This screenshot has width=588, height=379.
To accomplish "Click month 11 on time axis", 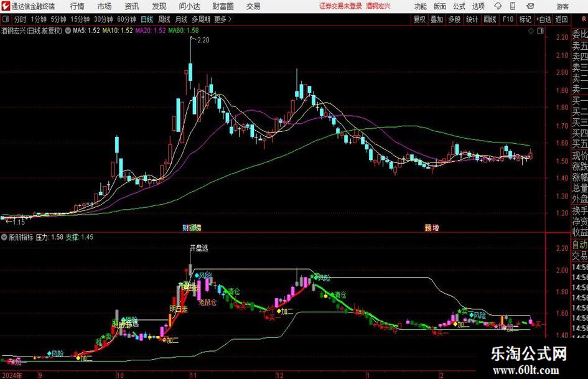I will (x=193, y=375).
